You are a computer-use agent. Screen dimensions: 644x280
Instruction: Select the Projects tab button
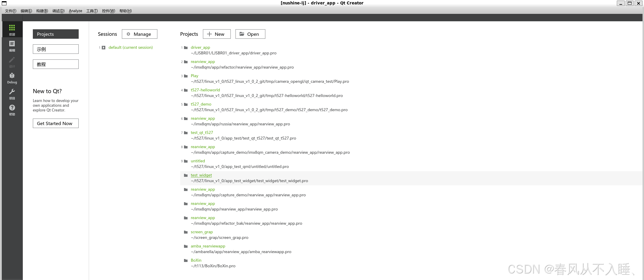tap(56, 34)
